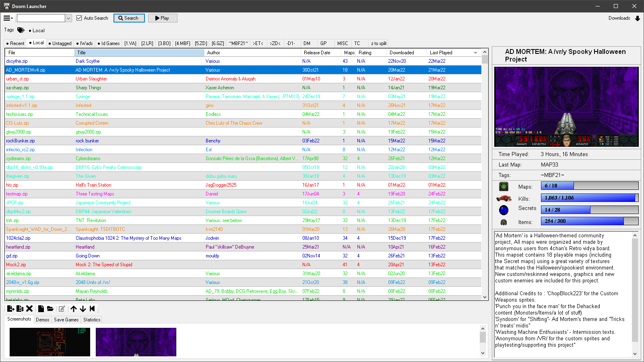Sort by the Title column header

coord(139,53)
